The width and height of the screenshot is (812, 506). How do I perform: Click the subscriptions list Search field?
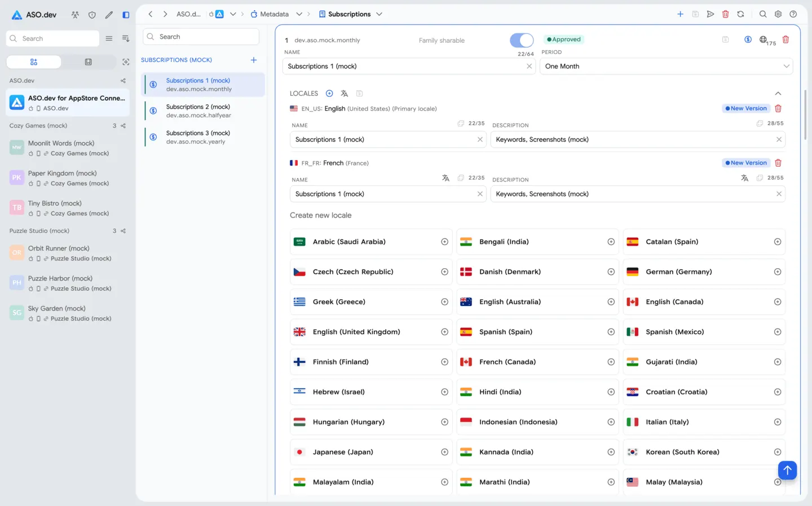[x=201, y=37]
